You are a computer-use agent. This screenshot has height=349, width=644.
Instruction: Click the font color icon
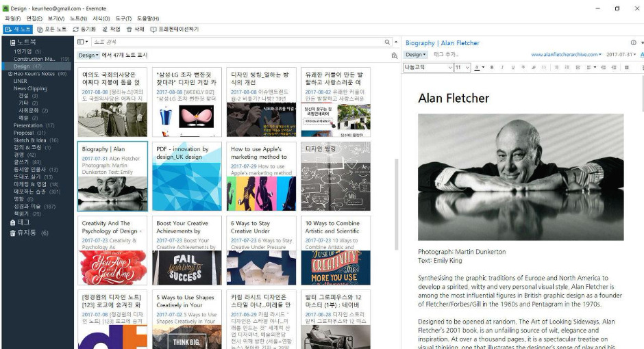point(476,67)
